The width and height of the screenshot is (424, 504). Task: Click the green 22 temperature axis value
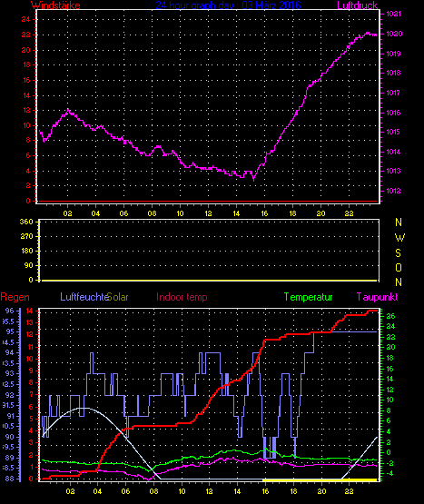tap(390, 337)
